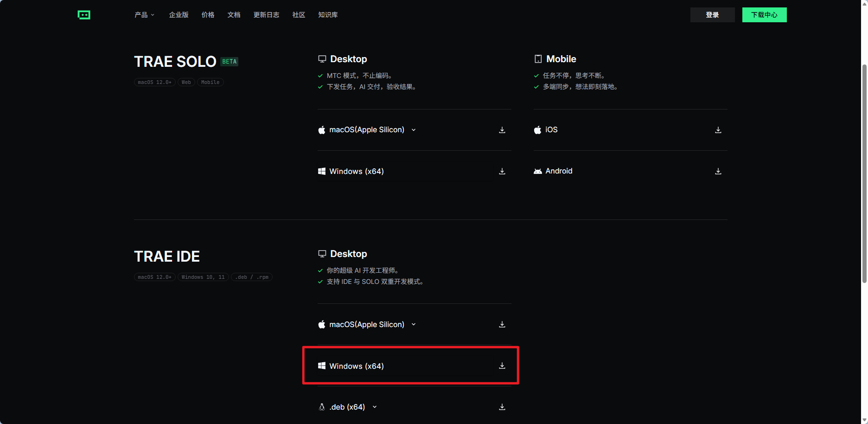Click text '你的超级 AI 开发工程师。'
This screenshot has height=424, width=868.
[364, 270]
